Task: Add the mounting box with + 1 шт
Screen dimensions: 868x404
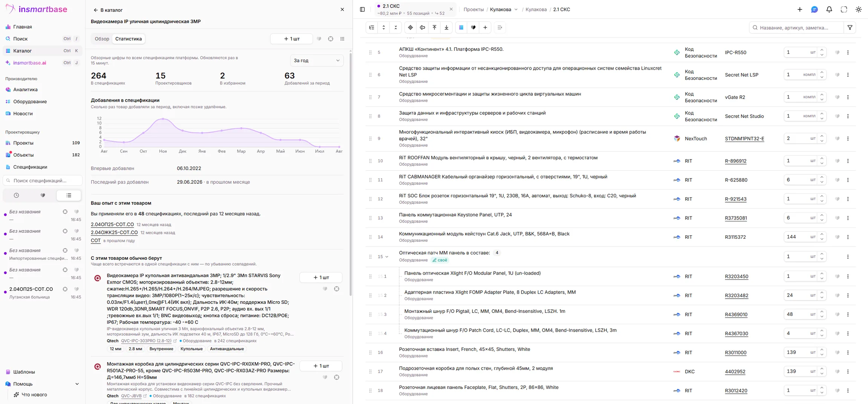Action: 321,366
